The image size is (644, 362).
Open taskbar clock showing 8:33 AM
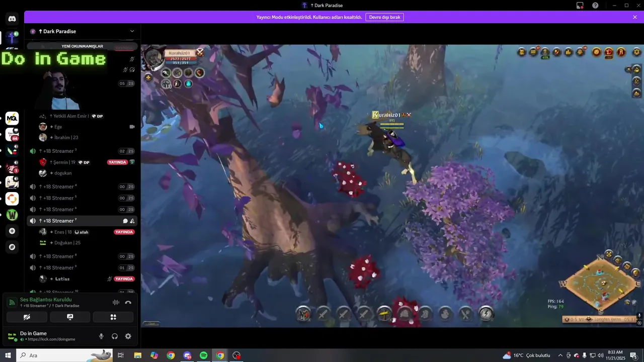(x=615, y=355)
